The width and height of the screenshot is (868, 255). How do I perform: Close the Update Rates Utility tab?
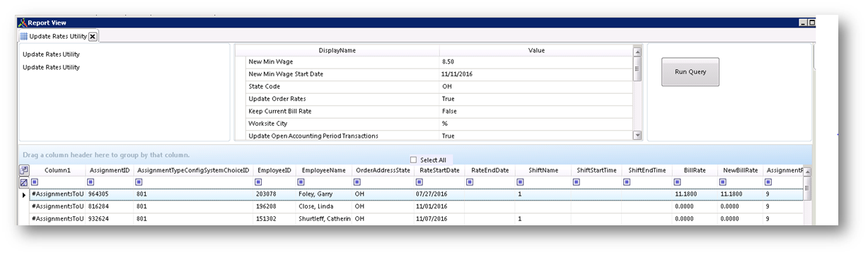(x=93, y=37)
